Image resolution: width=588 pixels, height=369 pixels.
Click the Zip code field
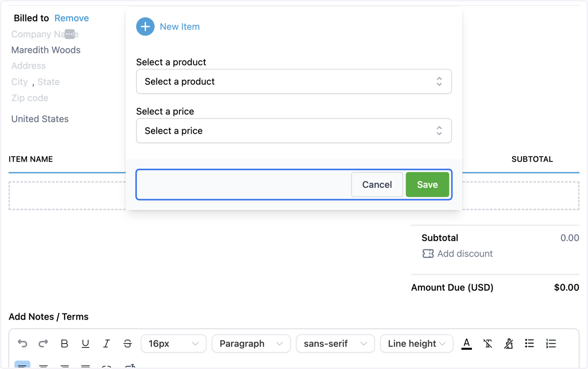coord(30,98)
